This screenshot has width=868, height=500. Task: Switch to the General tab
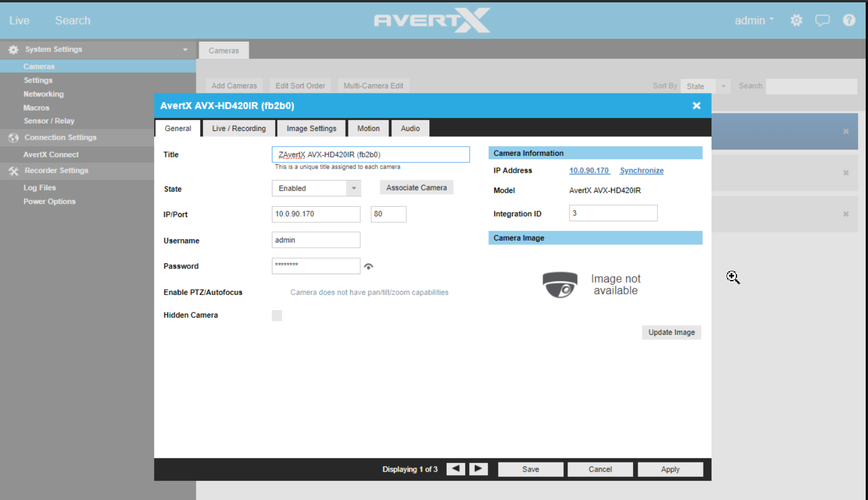[x=178, y=128]
